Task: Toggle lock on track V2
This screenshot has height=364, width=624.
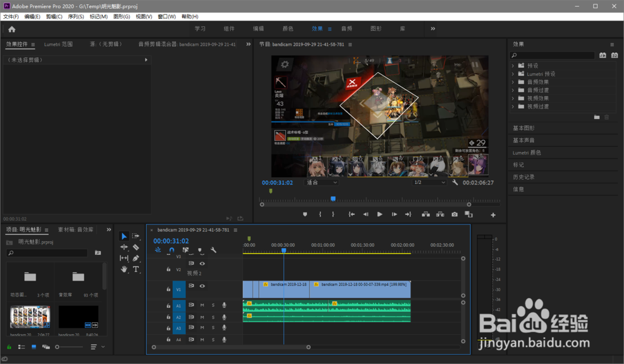Action: coord(168,270)
